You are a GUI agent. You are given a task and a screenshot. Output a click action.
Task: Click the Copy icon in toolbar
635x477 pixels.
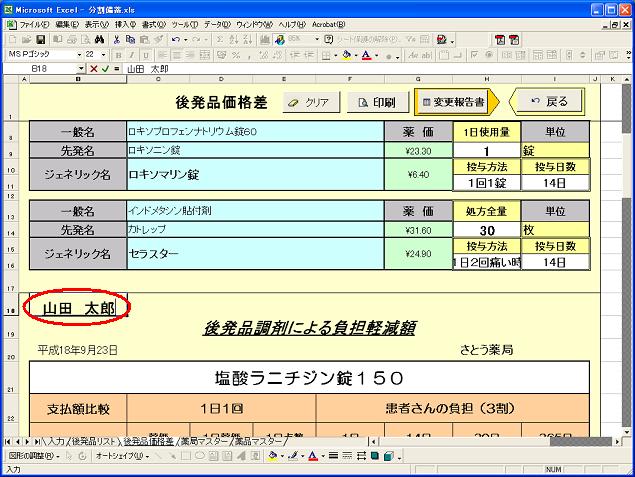pyautogui.click(x=131, y=39)
